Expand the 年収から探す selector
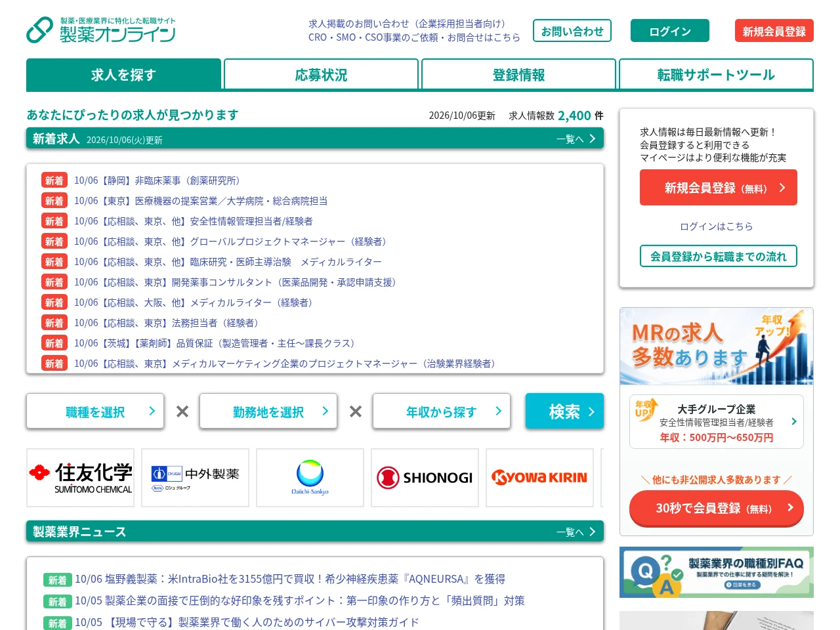Viewport: 840px width, 630px height. point(442,411)
